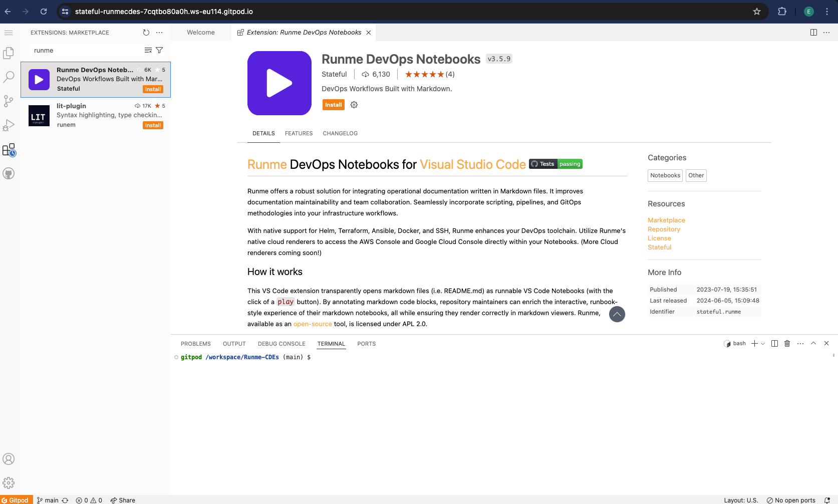Image resolution: width=838 pixels, height=504 pixels.
Task: Split the terminal panel
Action: click(774, 344)
